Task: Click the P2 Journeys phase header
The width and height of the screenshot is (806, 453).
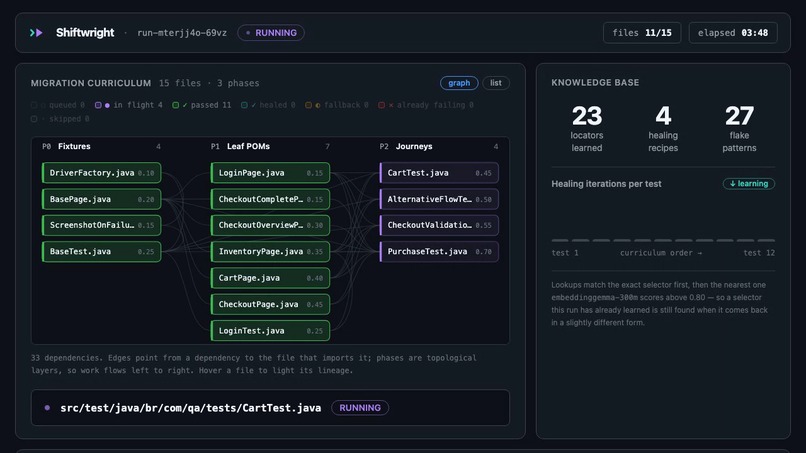Action: click(x=439, y=147)
